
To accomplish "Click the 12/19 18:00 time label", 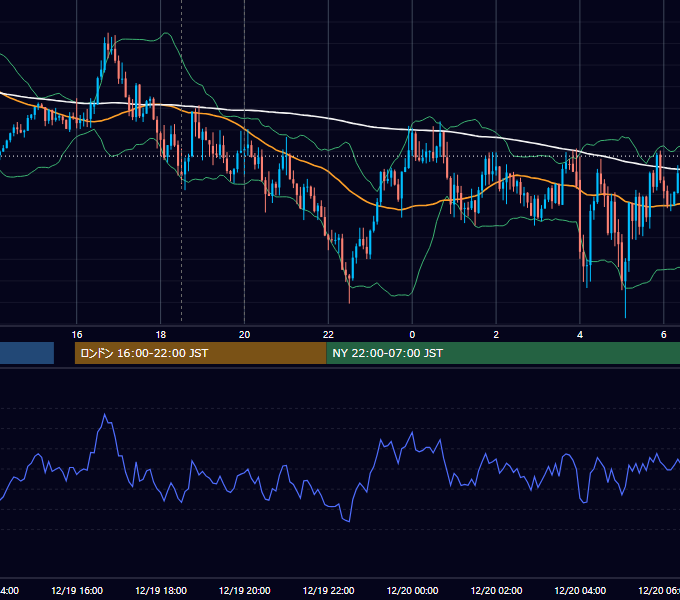I will pos(161,590).
